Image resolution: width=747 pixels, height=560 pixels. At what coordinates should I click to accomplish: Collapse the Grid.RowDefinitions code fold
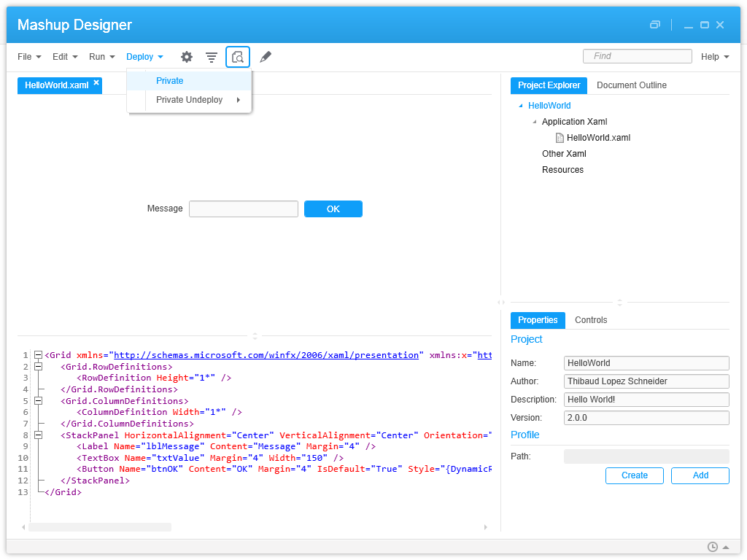pyautogui.click(x=39, y=367)
